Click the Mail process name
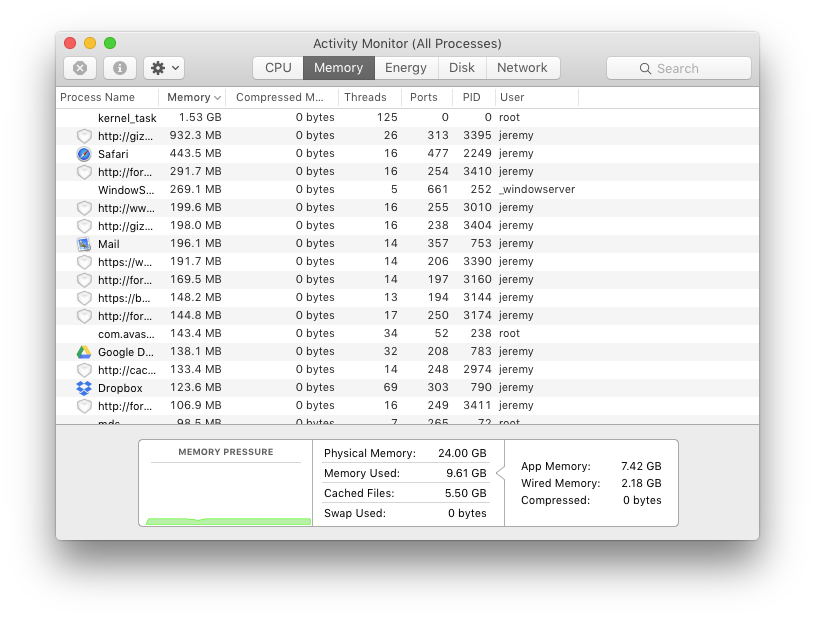The width and height of the screenshot is (815, 620). click(x=109, y=244)
